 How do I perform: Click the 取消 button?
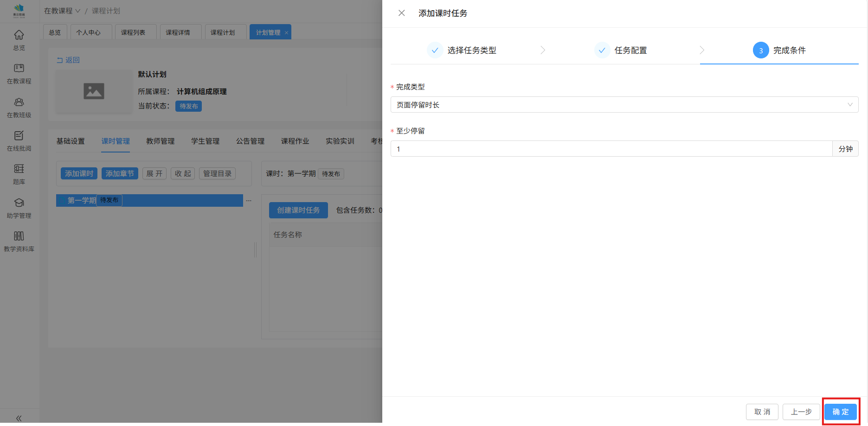[762, 412]
